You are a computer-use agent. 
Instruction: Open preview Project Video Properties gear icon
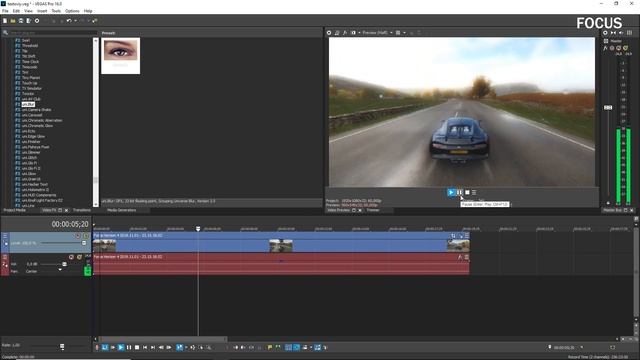329,33
